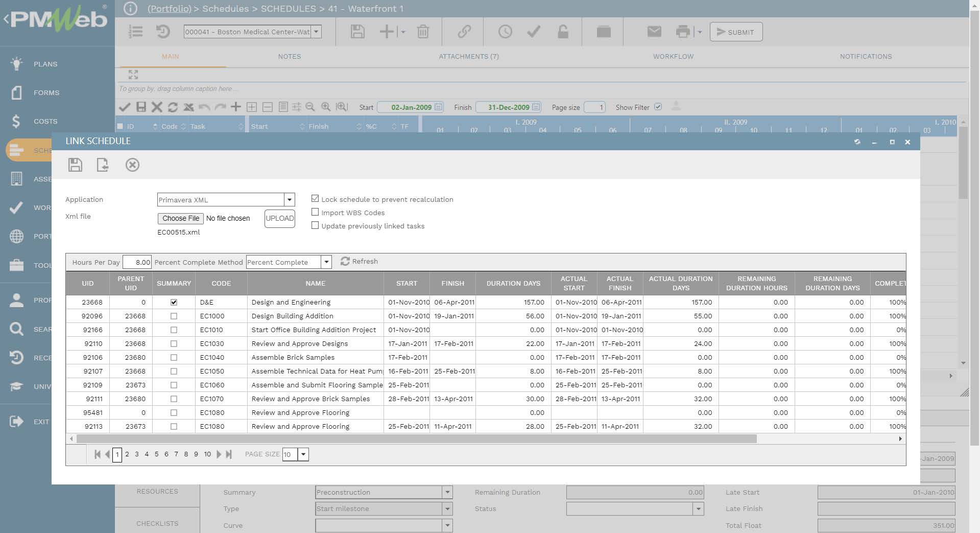This screenshot has height=533, width=980.
Task: Open the Status dropdown
Action: click(x=699, y=508)
